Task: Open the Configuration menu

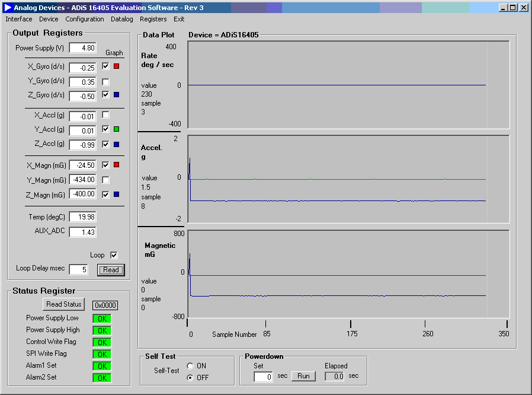Action: (x=85, y=19)
